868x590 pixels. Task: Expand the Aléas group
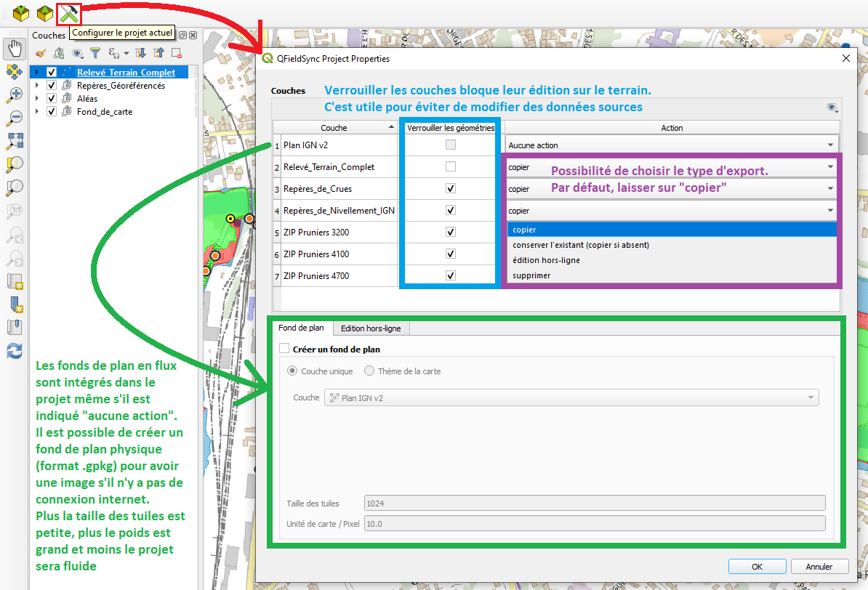[x=36, y=98]
